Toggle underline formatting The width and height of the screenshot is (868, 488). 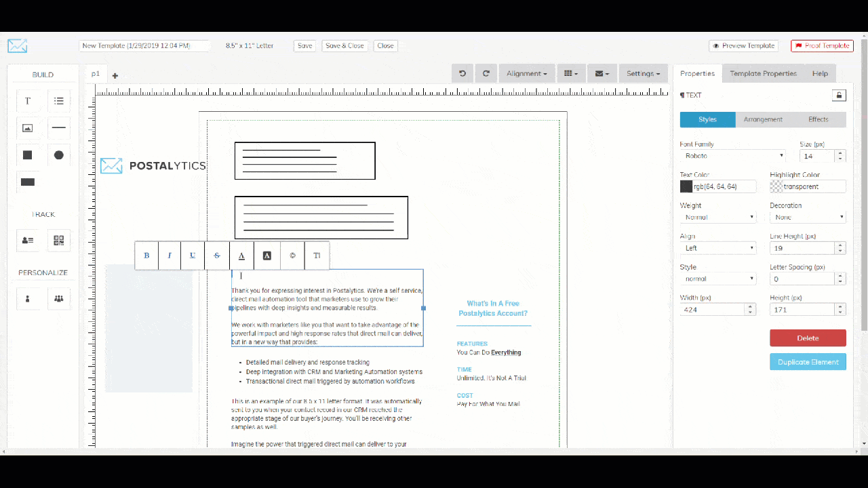[193, 255]
